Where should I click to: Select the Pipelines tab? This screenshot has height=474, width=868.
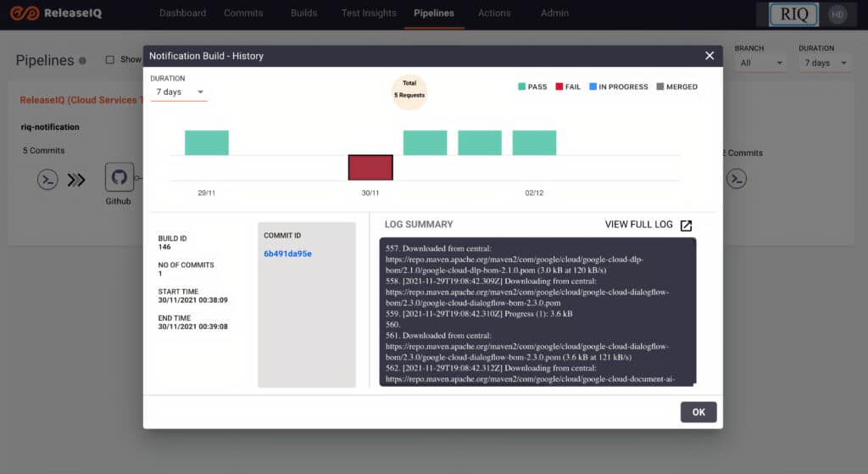434,13
